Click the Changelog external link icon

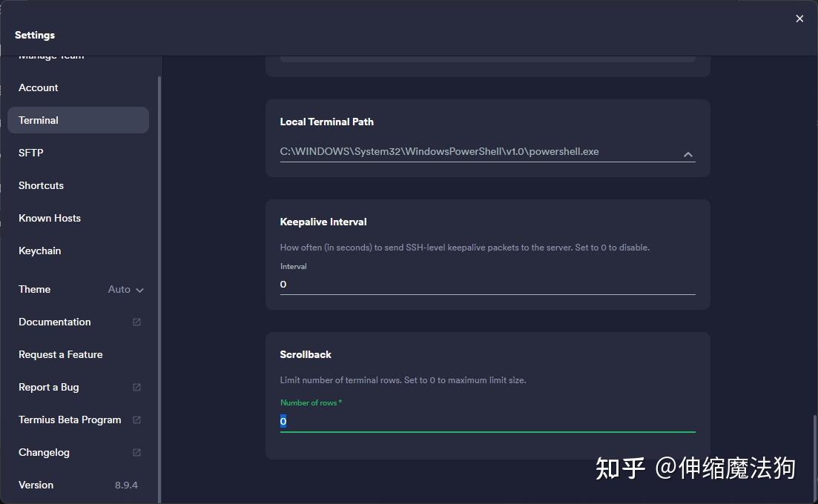[136, 452]
